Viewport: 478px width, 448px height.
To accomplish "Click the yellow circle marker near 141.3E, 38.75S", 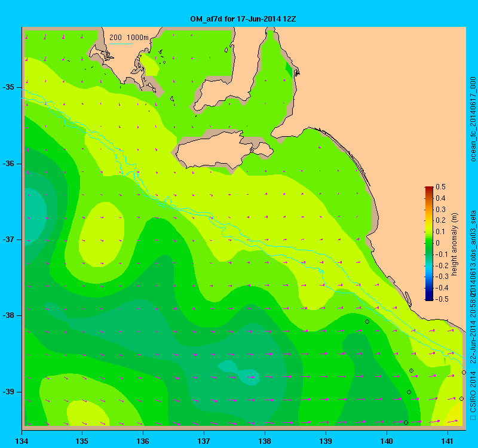I will pyautogui.click(x=464, y=372).
